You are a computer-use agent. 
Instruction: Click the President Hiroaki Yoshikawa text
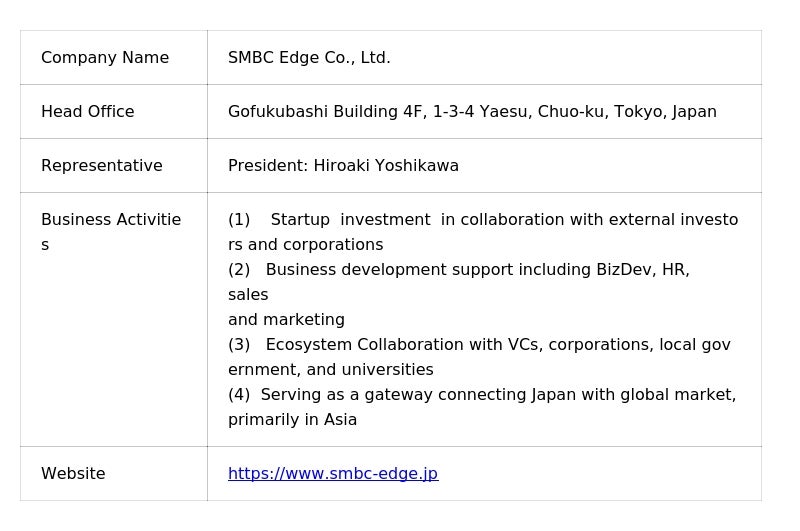343,166
